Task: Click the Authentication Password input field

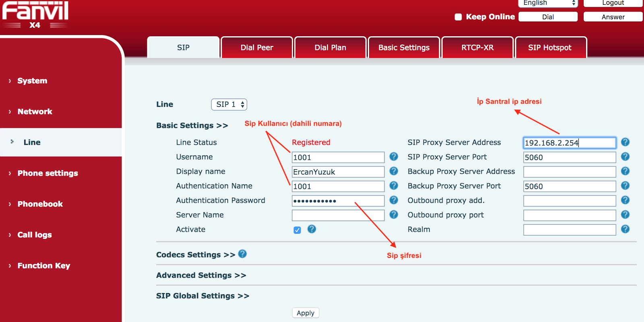Action: [x=338, y=201]
